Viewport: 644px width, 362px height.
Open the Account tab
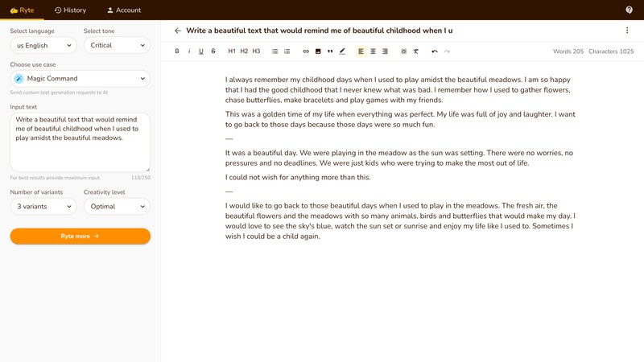click(x=124, y=10)
